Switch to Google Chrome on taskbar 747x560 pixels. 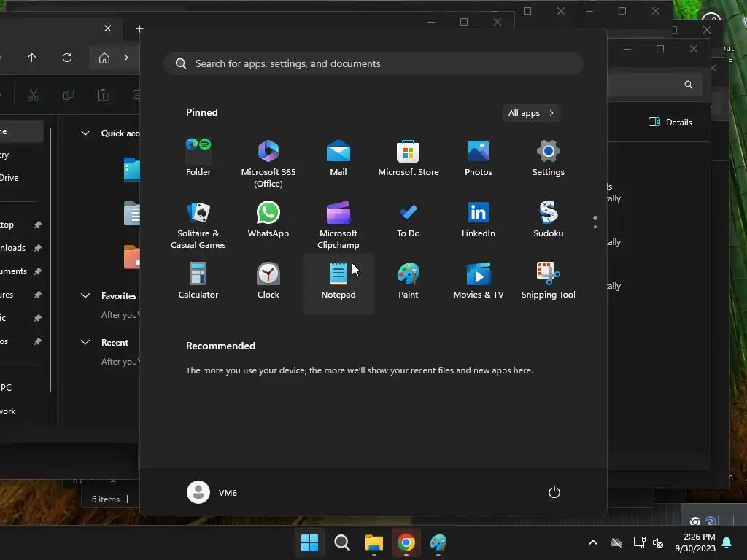pos(406,542)
